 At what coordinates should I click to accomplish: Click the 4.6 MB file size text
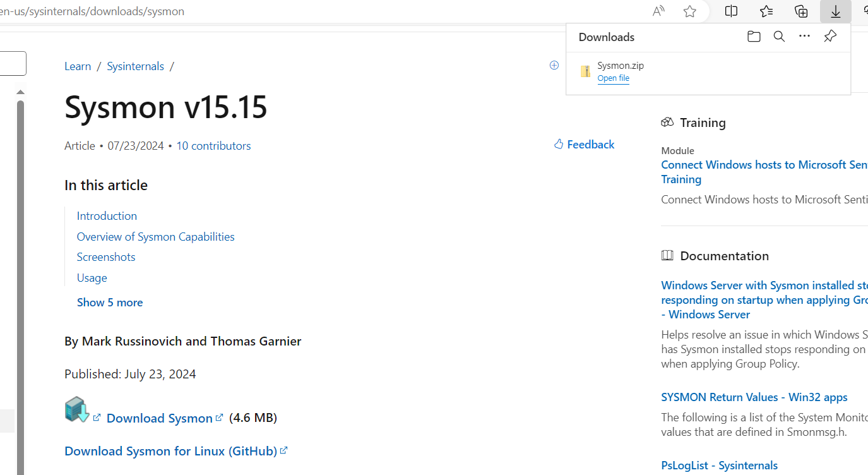pyautogui.click(x=253, y=418)
